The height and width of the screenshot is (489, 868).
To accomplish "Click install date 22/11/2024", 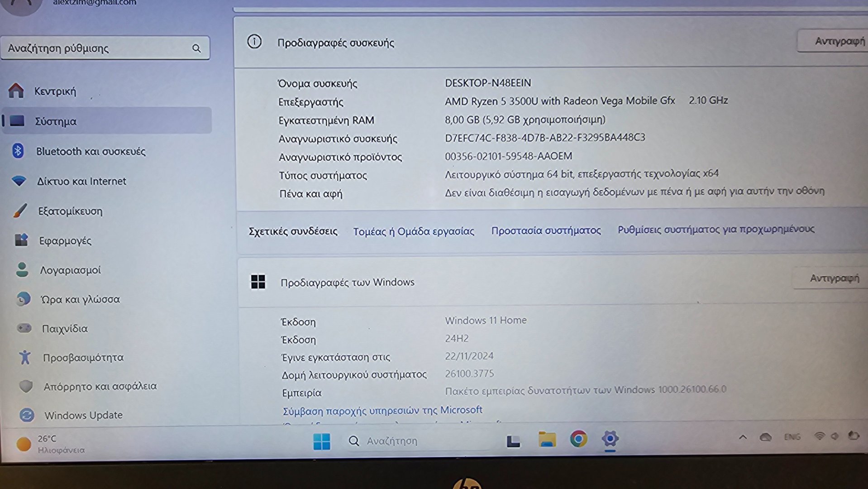I will pyautogui.click(x=469, y=356).
